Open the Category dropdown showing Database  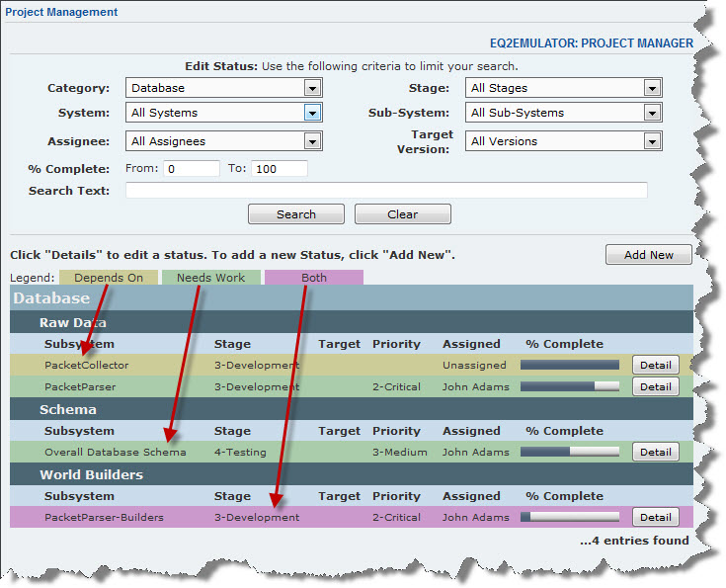point(223,88)
